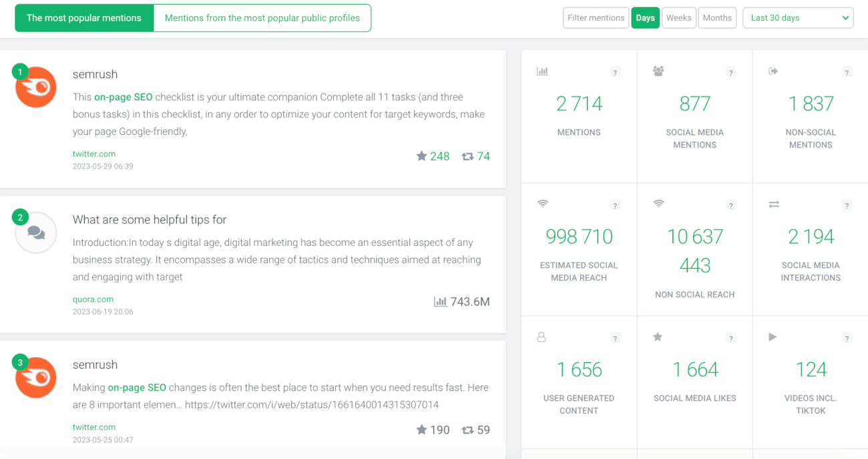Enable the Days view

tap(645, 17)
